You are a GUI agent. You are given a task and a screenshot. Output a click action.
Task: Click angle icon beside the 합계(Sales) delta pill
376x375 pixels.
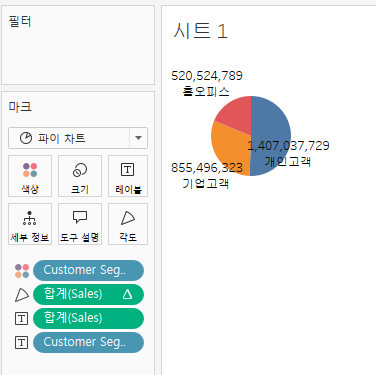(x=22, y=295)
